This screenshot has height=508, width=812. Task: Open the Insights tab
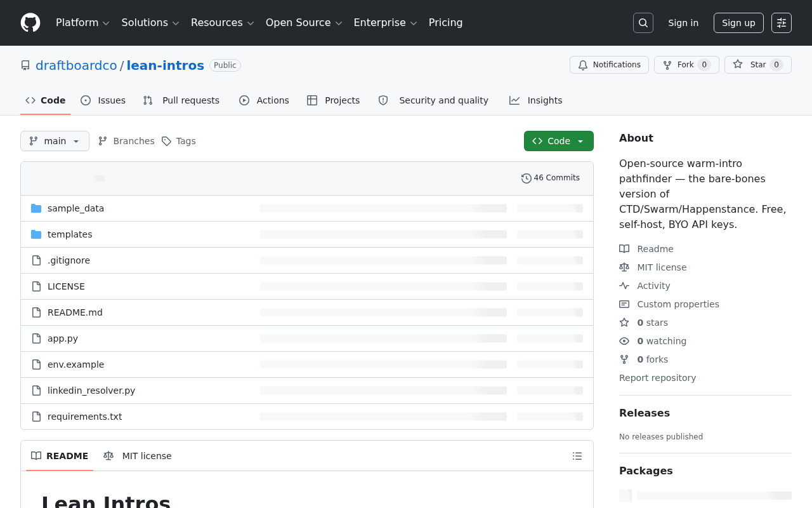[x=536, y=100]
